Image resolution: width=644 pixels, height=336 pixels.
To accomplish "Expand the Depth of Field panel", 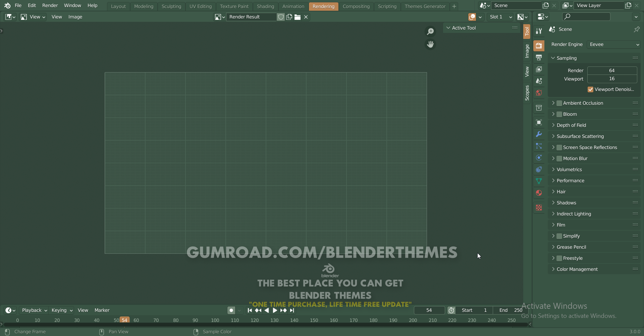I will click(x=594, y=125).
